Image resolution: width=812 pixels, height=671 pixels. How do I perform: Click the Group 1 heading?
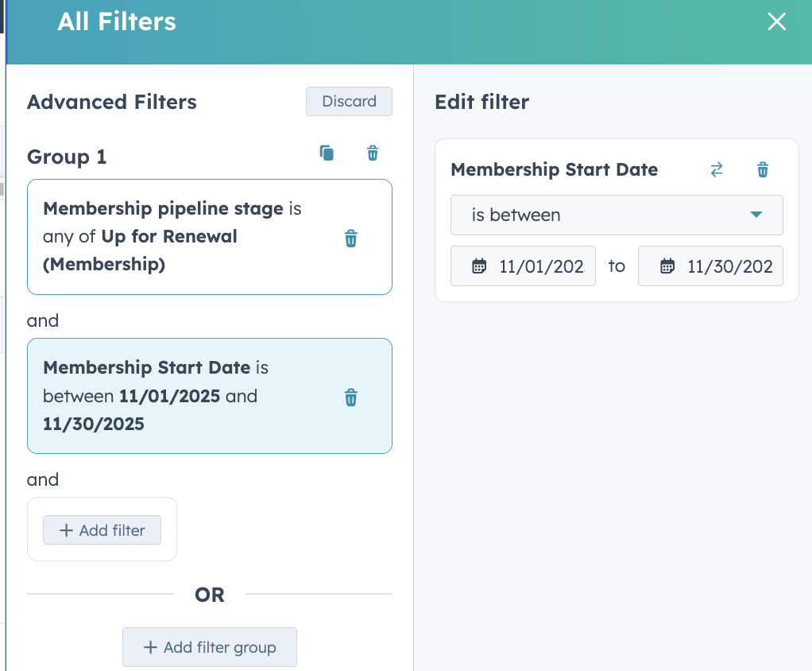click(67, 157)
